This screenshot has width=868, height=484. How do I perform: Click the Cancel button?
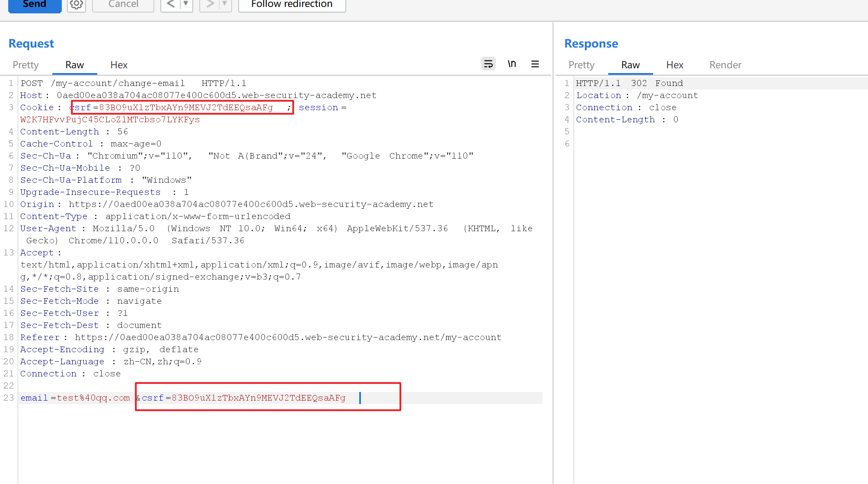pos(123,4)
